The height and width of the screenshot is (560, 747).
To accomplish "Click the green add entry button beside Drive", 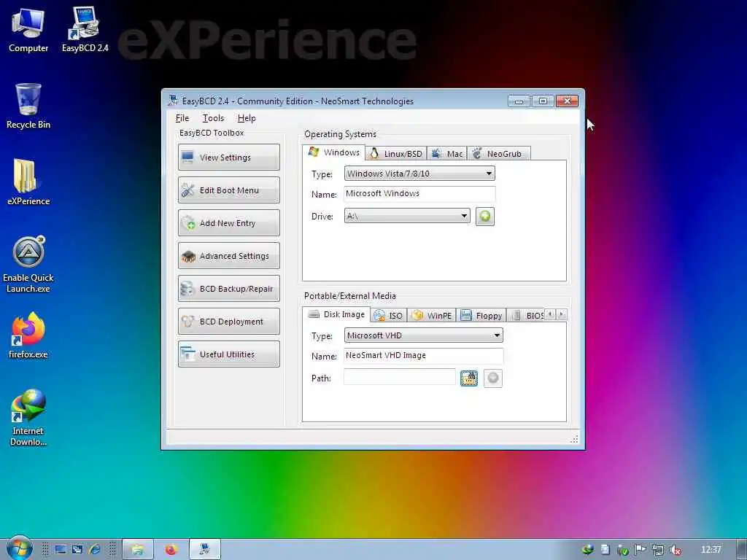I will click(x=484, y=217).
